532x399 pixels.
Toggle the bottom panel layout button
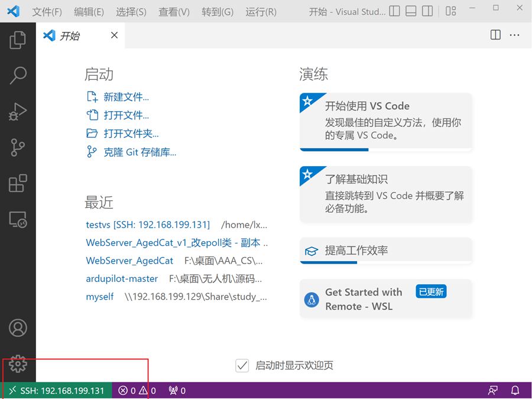411,11
